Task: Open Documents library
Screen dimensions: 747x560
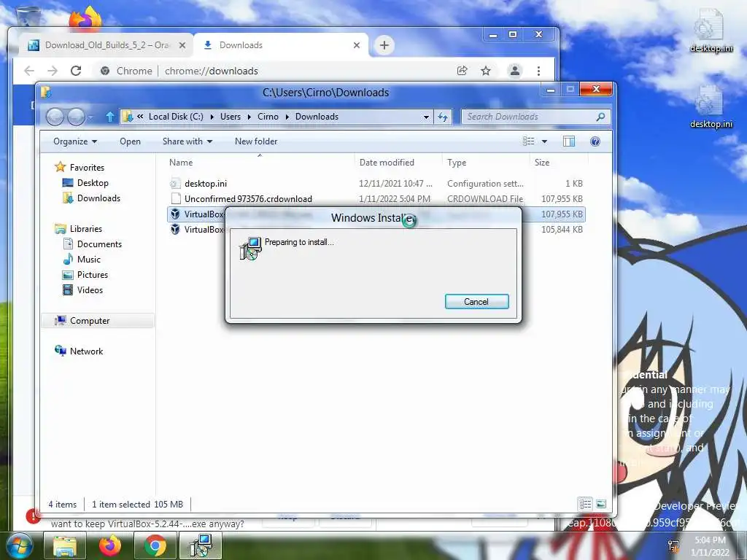Action: [x=99, y=244]
